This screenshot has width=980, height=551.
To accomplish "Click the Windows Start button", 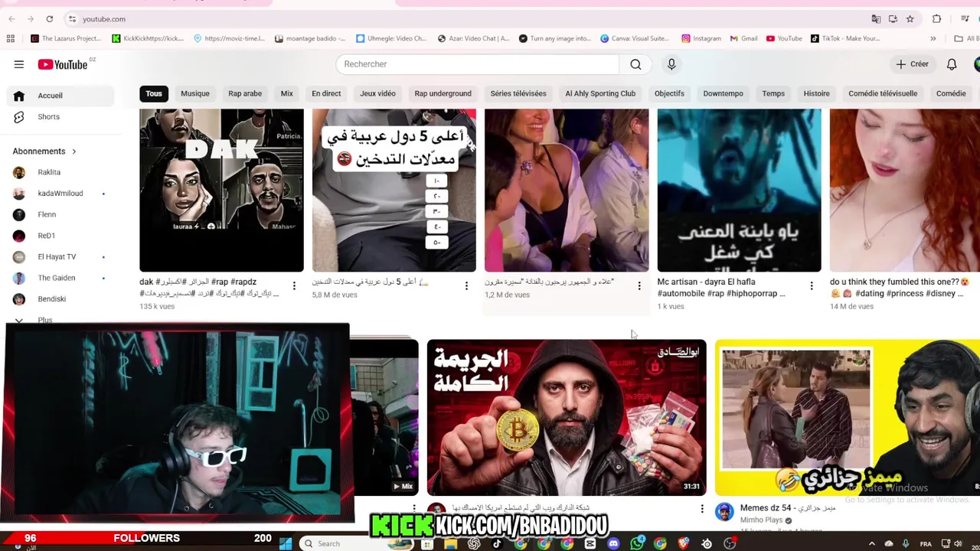I will pos(285,543).
